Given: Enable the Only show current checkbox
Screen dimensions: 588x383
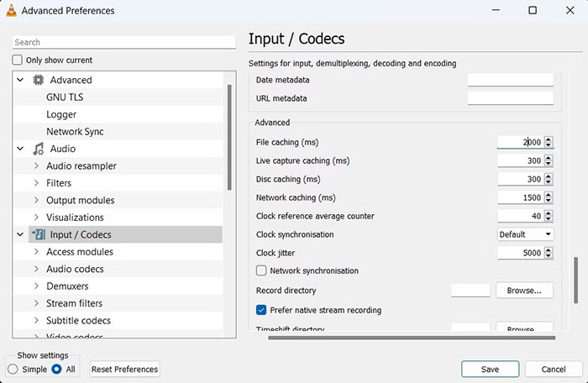Looking at the screenshot, I should pyautogui.click(x=18, y=60).
